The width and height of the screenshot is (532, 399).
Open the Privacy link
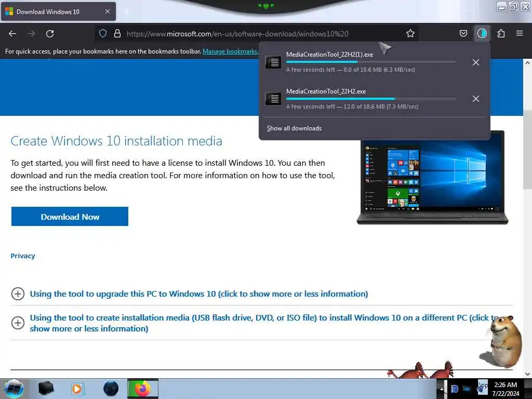click(23, 256)
